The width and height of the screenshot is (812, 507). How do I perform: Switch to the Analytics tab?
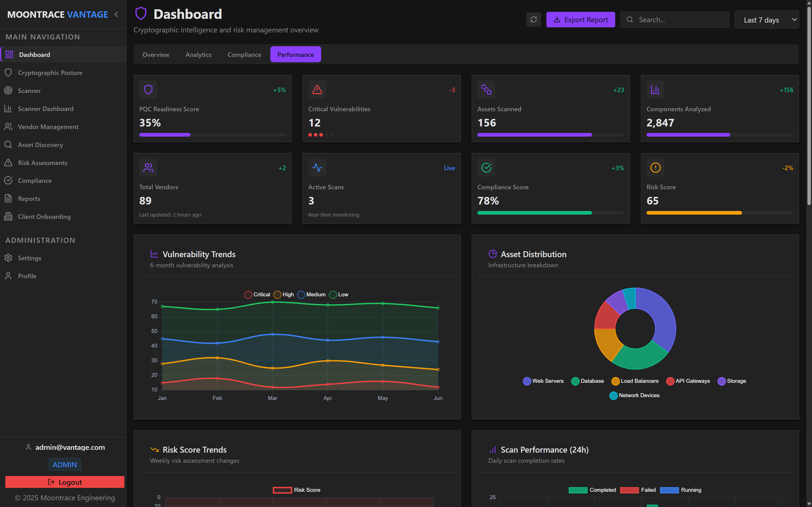198,55
